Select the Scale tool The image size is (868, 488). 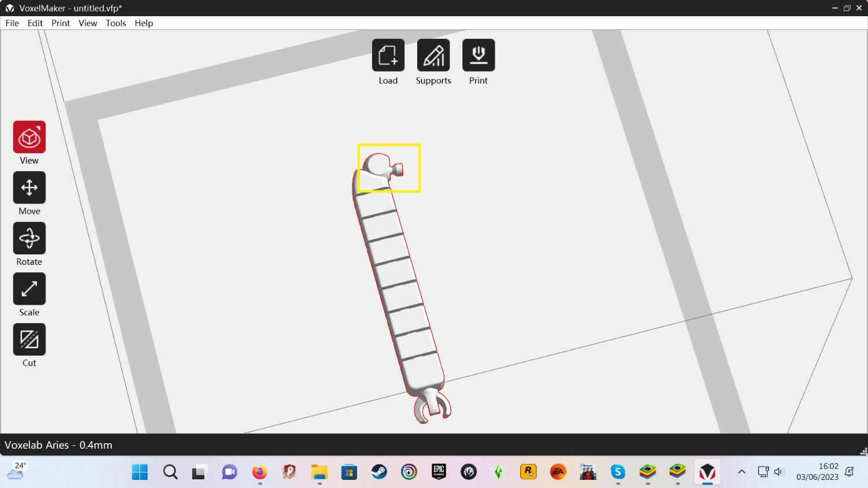click(30, 289)
